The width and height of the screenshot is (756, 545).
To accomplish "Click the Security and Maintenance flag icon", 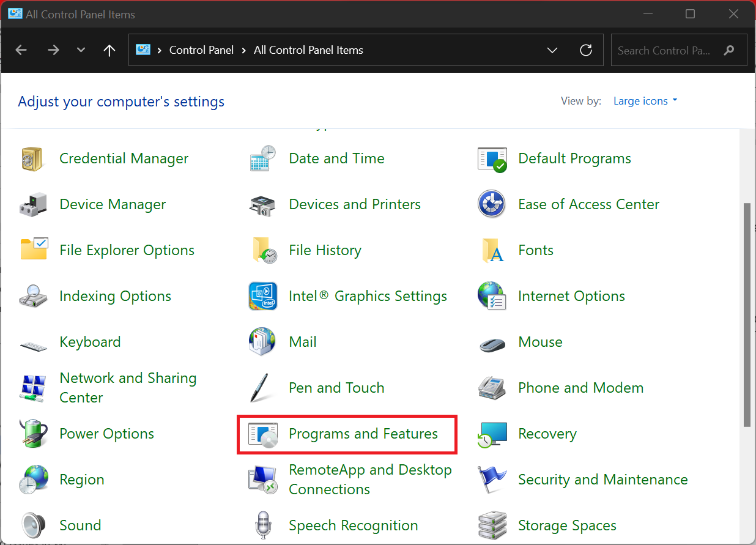I will [x=492, y=480].
